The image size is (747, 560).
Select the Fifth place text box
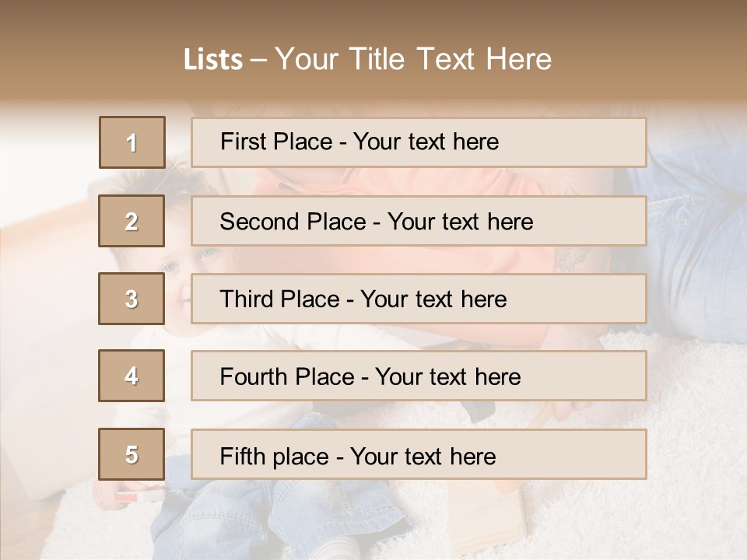[x=419, y=454]
